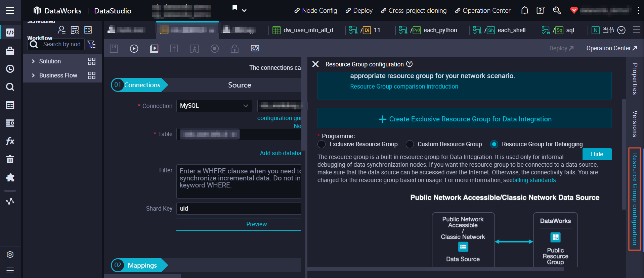Open the DataStudio code sidebar icon

(x=10, y=33)
